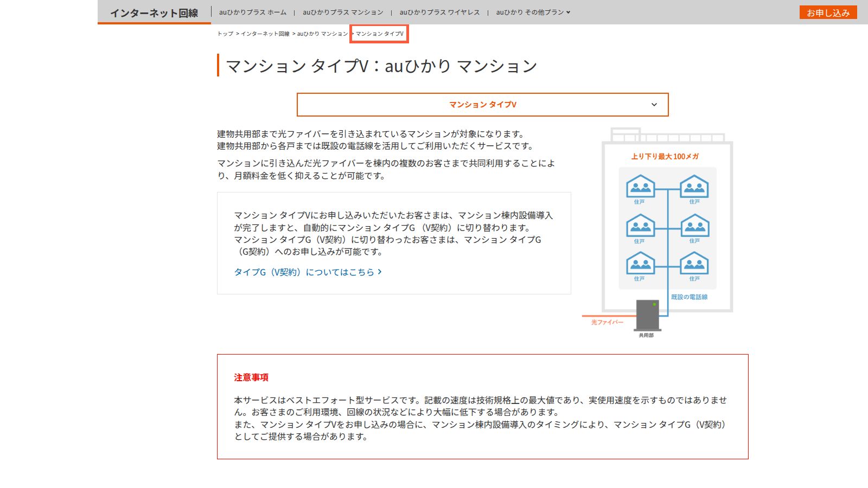This screenshot has height=488, width=868.
Task: Click the chevron in the マンション タイプV selector
Action: tap(654, 105)
